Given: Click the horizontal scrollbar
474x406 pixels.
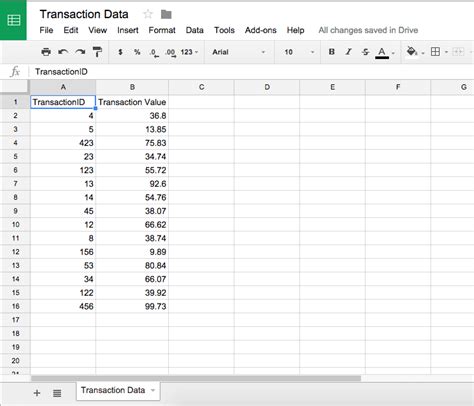Looking at the screenshot, I should 196,378.
